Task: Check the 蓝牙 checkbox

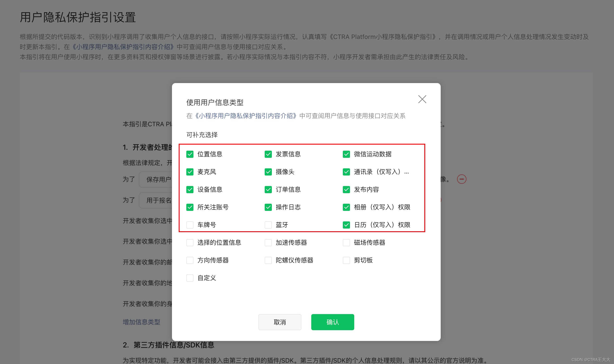Action: point(268,225)
